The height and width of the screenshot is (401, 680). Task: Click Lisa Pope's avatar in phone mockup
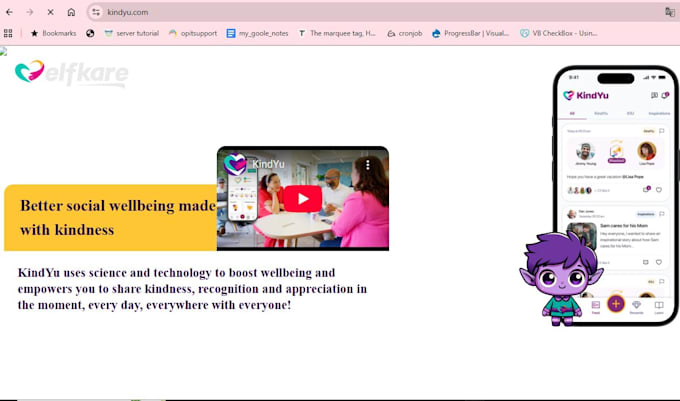pyautogui.click(x=646, y=151)
